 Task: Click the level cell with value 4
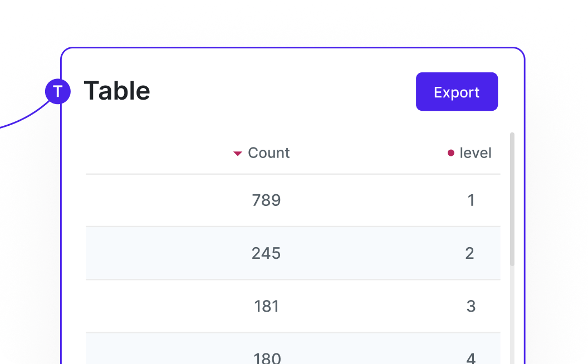471,357
